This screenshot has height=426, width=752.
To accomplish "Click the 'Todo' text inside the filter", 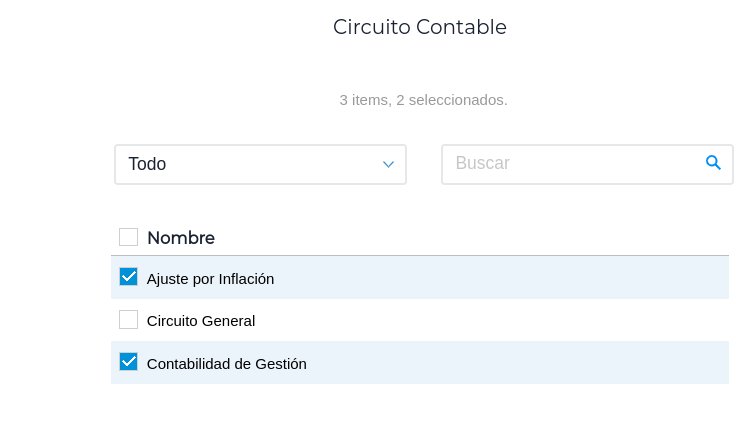I will tap(147, 164).
